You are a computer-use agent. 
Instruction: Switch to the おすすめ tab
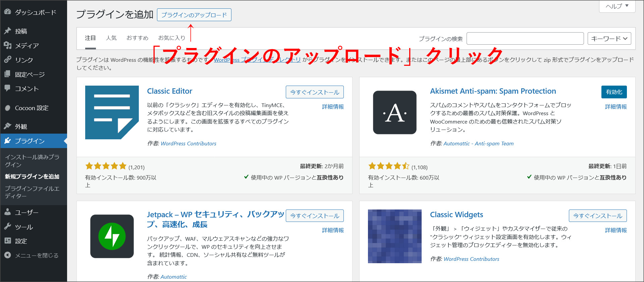[x=137, y=38]
